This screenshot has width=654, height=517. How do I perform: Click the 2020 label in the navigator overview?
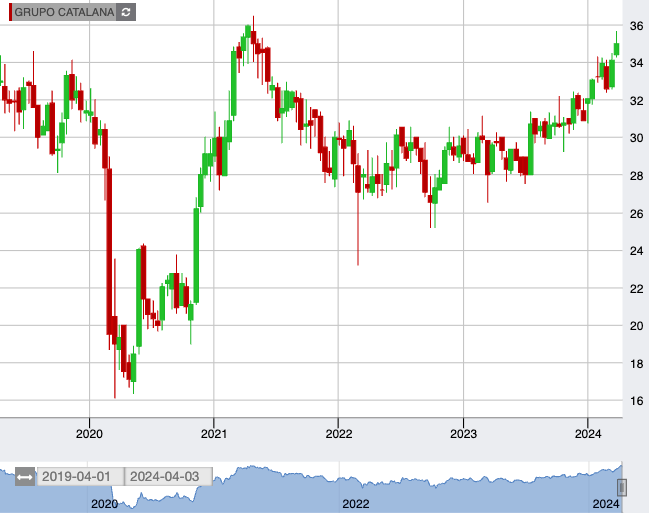(104, 504)
